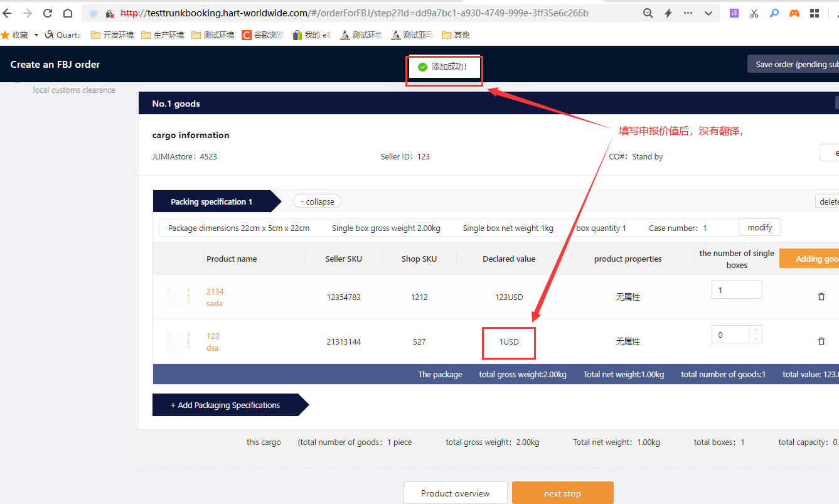Click the browser back arrow
Viewport: 839px width, 504px height.
(8, 13)
